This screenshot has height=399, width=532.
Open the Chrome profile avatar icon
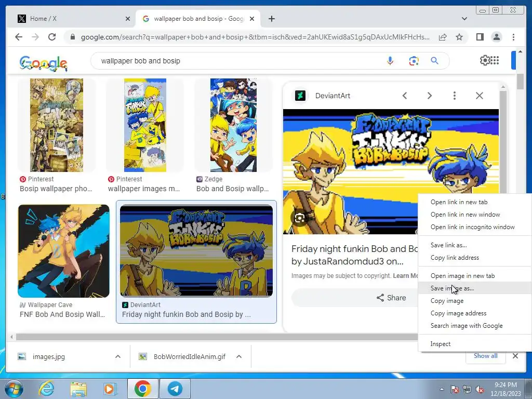click(x=496, y=37)
